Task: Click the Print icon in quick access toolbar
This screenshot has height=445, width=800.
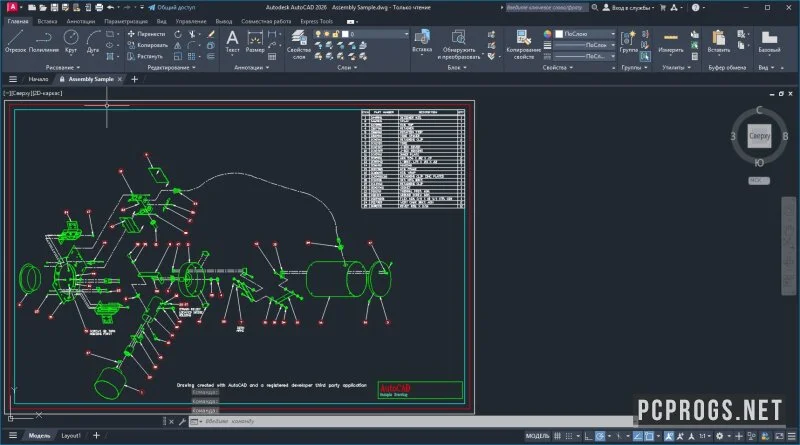Action: (99, 8)
